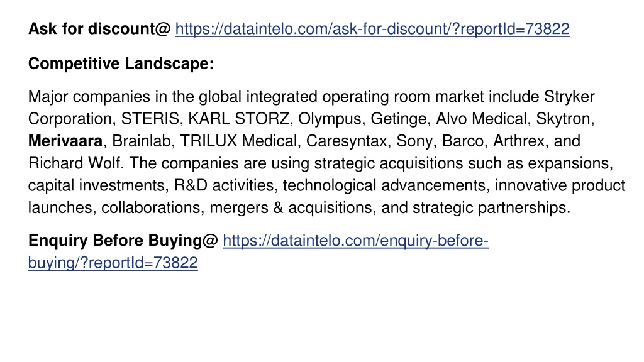Click the 'buying/?reportId=73822' link continuation
644x362 pixels.
[x=113, y=263]
